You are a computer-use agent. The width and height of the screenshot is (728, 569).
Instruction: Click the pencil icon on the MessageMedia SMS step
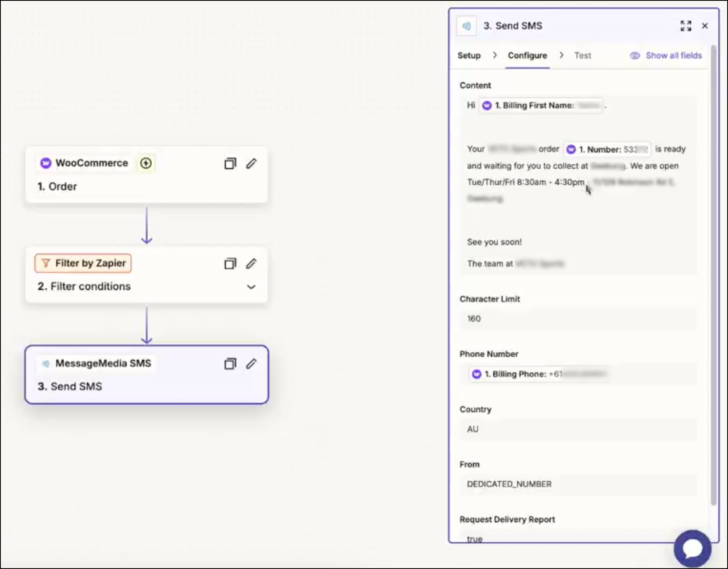251,364
